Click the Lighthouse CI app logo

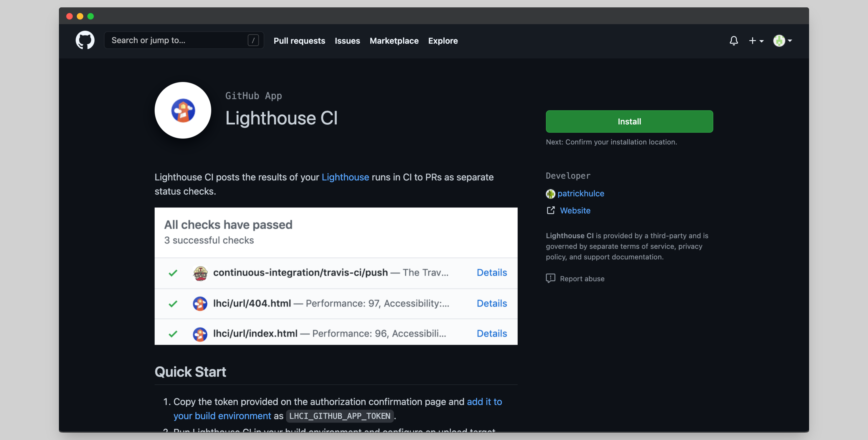183,110
